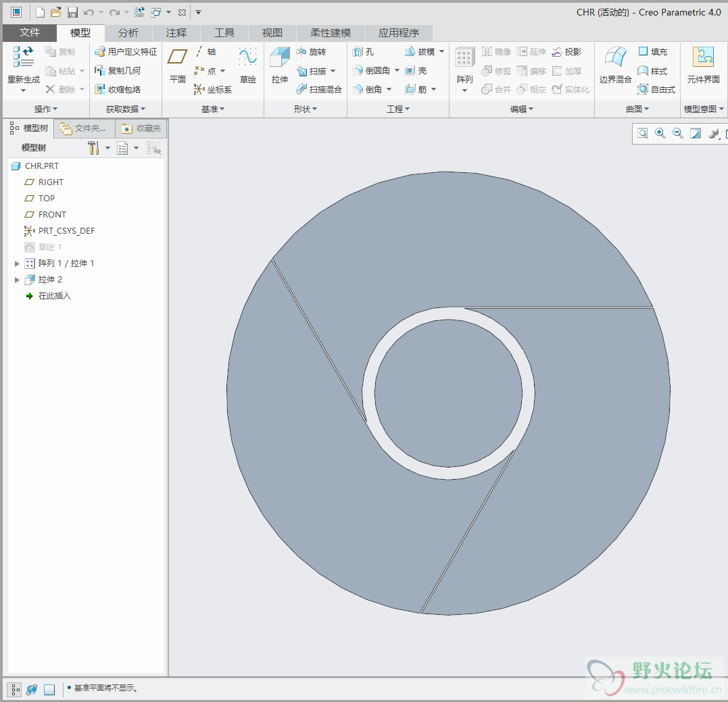Toggle the web browser icon in status bar
The width and height of the screenshot is (728, 702).
[32, 690]
